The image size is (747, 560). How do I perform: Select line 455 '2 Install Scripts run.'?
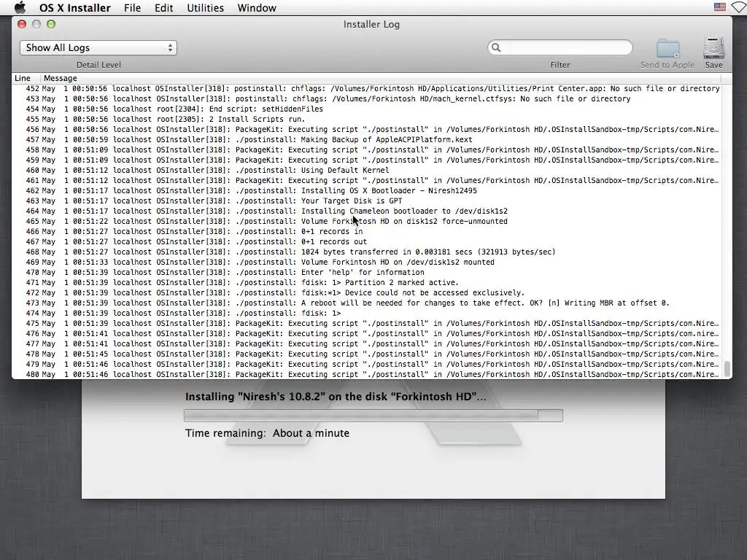point(367,119)
